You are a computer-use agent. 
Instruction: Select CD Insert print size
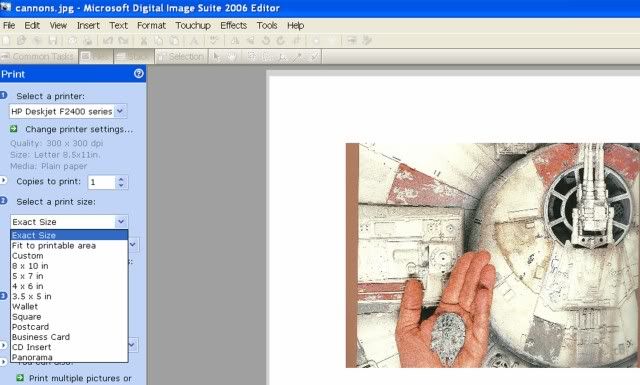click(x=69, y=347)
